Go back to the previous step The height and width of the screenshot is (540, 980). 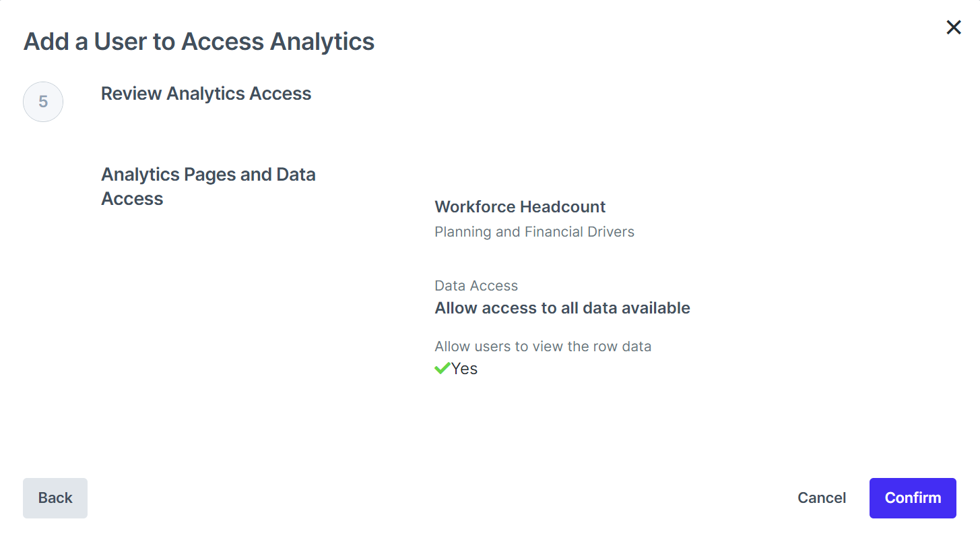click(x=55, y=498)
